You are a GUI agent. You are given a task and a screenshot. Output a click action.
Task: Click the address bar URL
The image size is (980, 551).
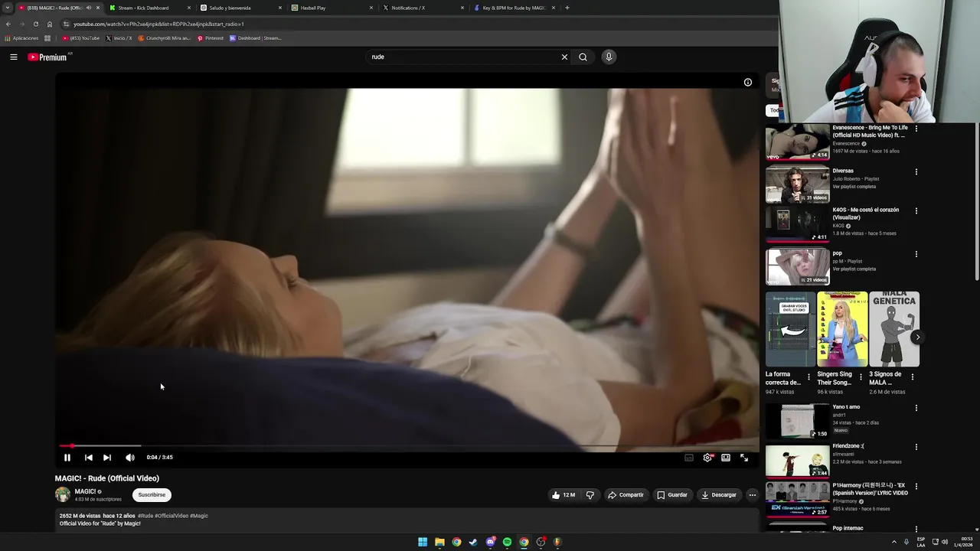[158, 24]
